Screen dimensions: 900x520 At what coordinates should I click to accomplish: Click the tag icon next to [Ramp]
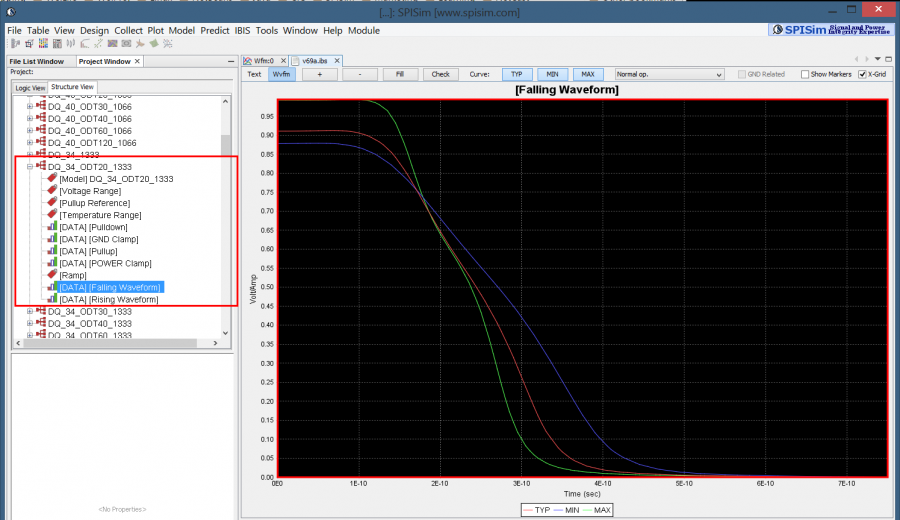[52, 275]
